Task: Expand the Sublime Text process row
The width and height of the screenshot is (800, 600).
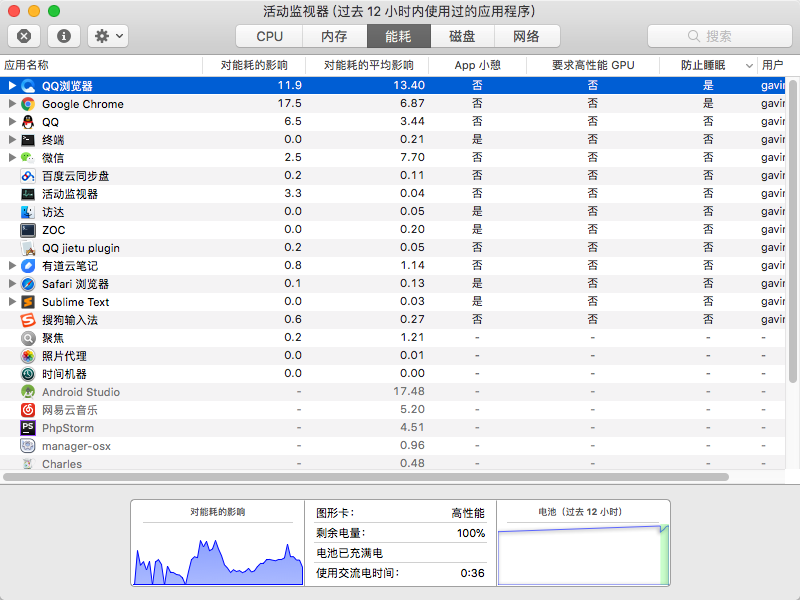Action: (x=12, y=302)
